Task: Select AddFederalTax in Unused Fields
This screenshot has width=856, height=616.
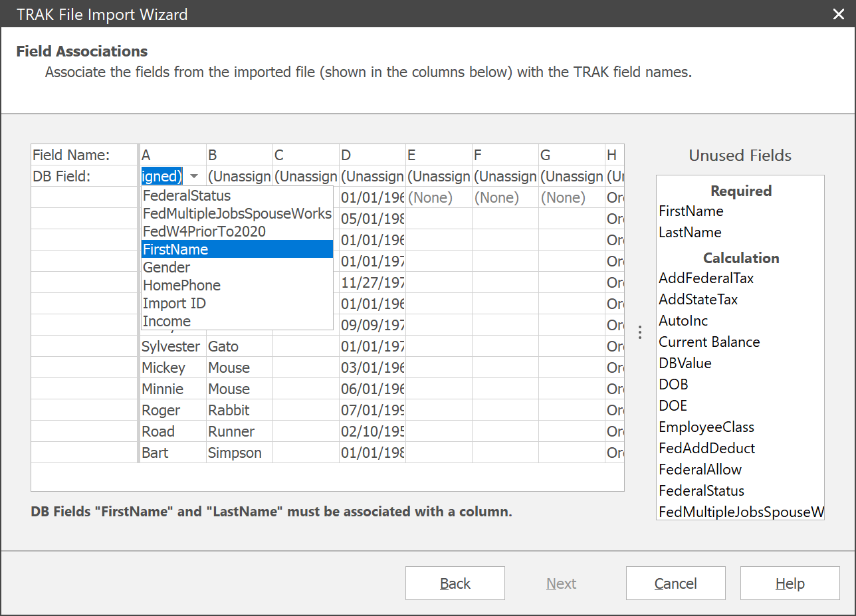Action: click(x=706, y=278)
